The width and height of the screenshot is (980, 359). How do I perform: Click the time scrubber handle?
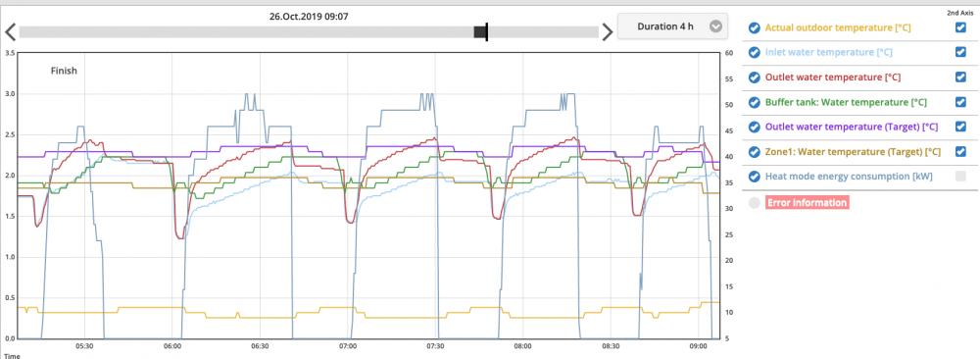pos(480,32)
